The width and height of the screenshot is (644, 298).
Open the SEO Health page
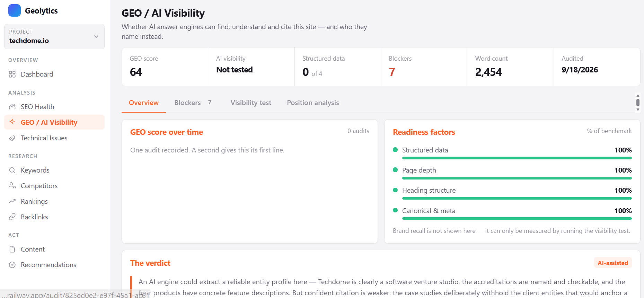click(54, 107)
